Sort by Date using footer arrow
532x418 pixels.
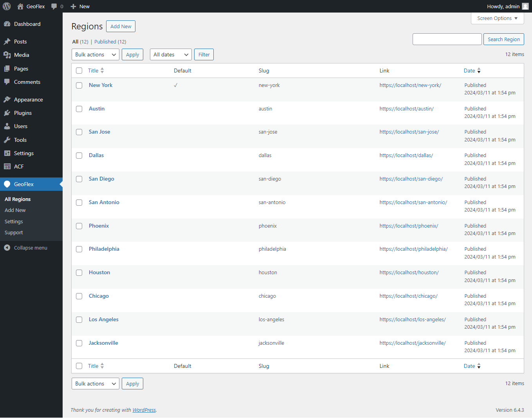(x=479, y=366)
